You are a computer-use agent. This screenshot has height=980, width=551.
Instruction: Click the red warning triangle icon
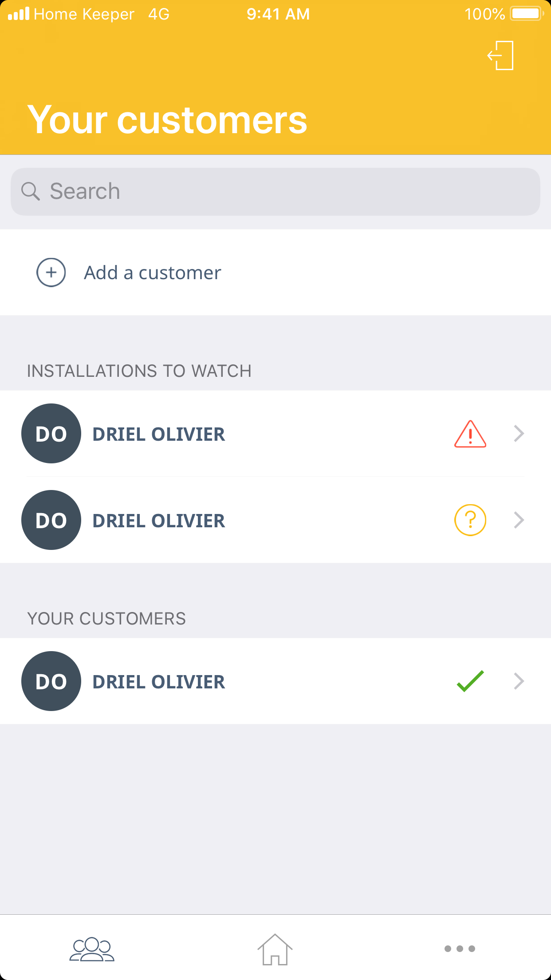[x=470, y=434]
